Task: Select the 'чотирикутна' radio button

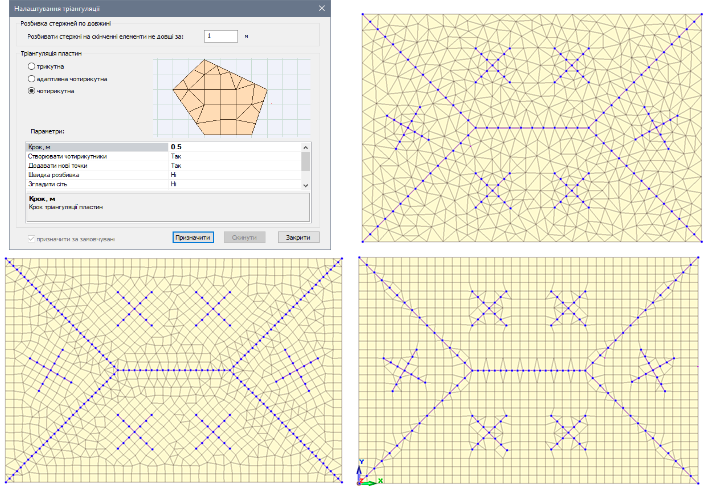Action: 33,90
